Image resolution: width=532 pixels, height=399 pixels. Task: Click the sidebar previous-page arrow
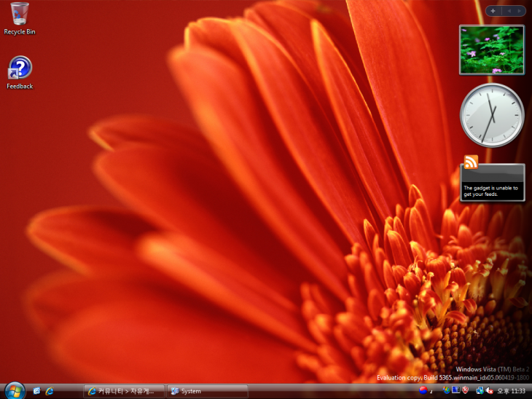click(509, 11)
